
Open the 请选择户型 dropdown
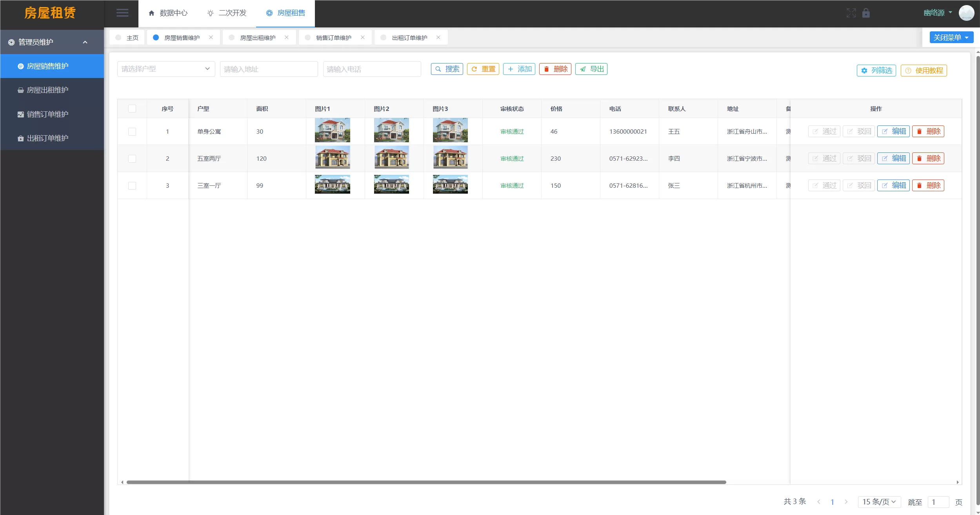point(165,69)
